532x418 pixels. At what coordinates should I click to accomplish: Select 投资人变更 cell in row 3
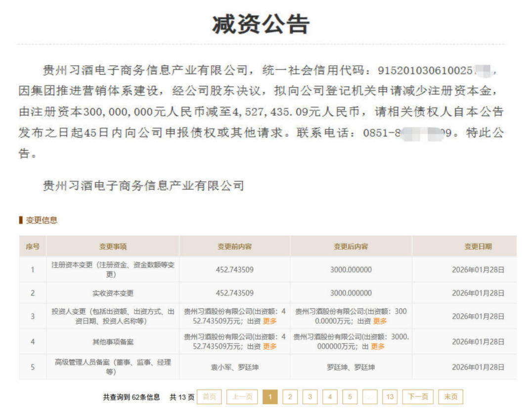coord(113,316)
